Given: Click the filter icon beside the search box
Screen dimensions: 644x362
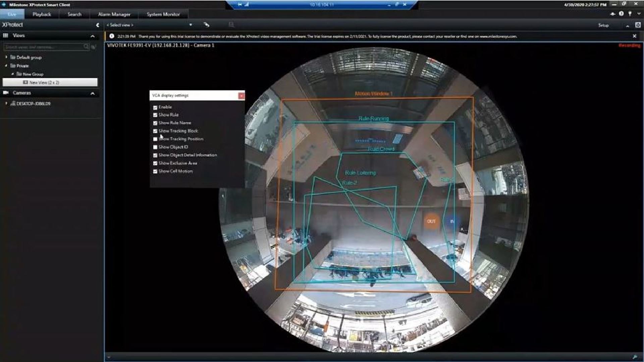Looking at the screenshot, I should pos(94,47).
